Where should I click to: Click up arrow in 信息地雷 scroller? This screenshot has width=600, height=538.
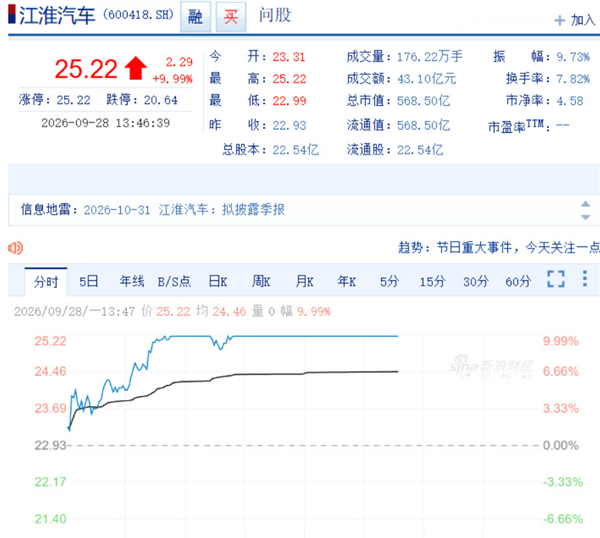click(585, 204)
